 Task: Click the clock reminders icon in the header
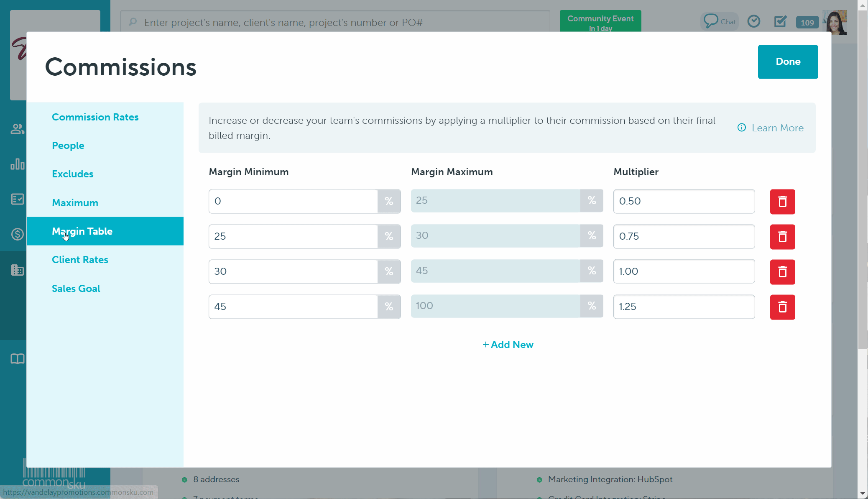(x=754, y=21)
